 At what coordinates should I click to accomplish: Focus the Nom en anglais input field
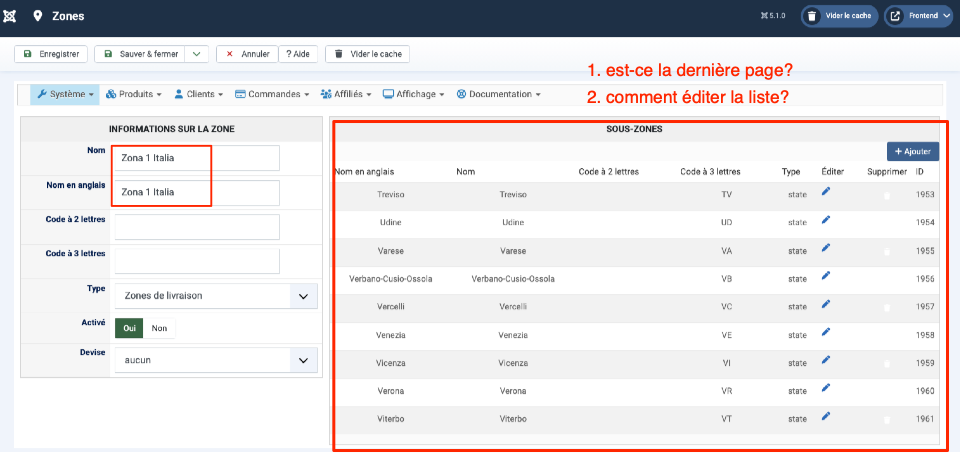pyautogui.click(x=197, y=192)
